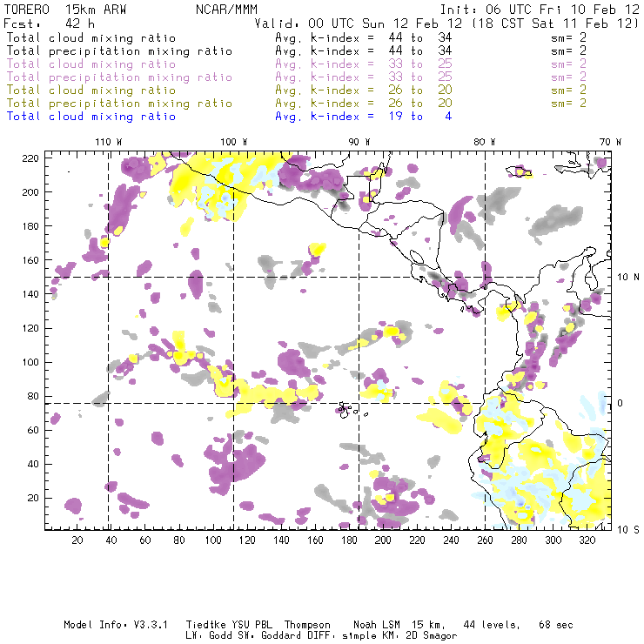Viewport: 644px width, 644px height.
Task: Select the blue Total cloud mixing ratio entry
Action: (91, 117)
